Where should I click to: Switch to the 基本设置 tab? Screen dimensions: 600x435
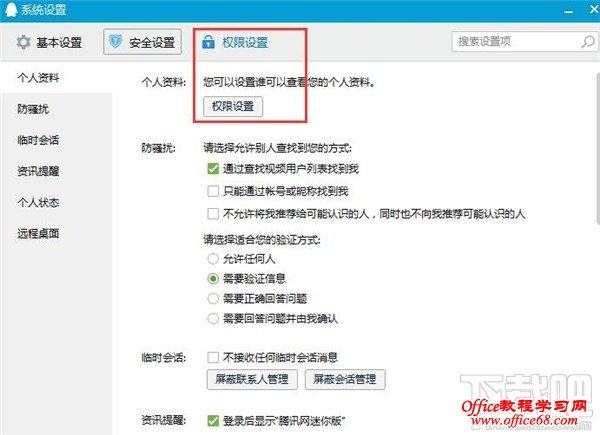49,42
